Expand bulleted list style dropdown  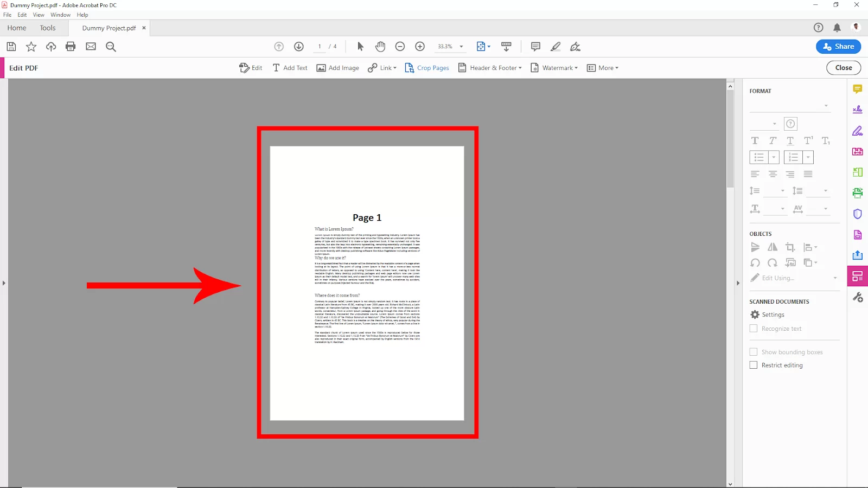pos(774,157)
